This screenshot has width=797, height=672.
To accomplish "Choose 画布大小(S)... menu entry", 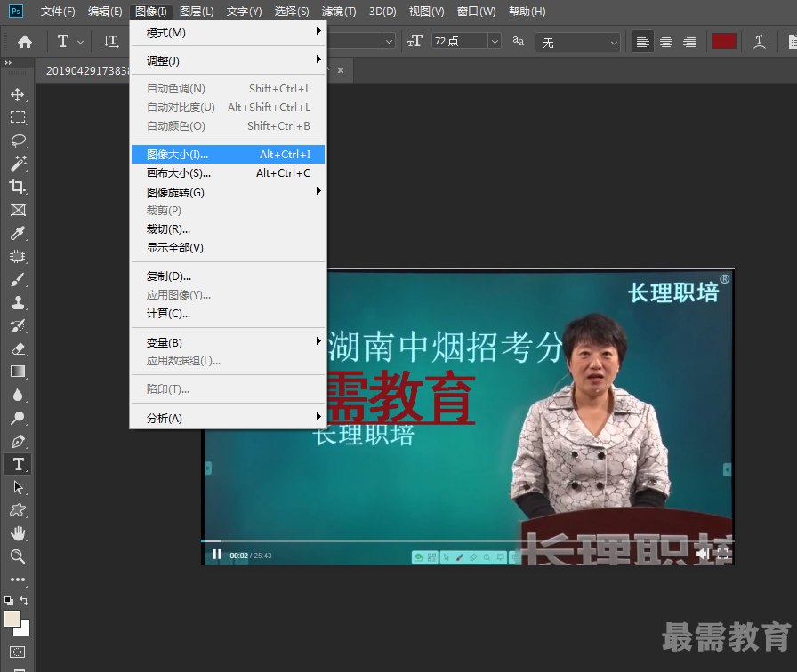I will (228, 173).
